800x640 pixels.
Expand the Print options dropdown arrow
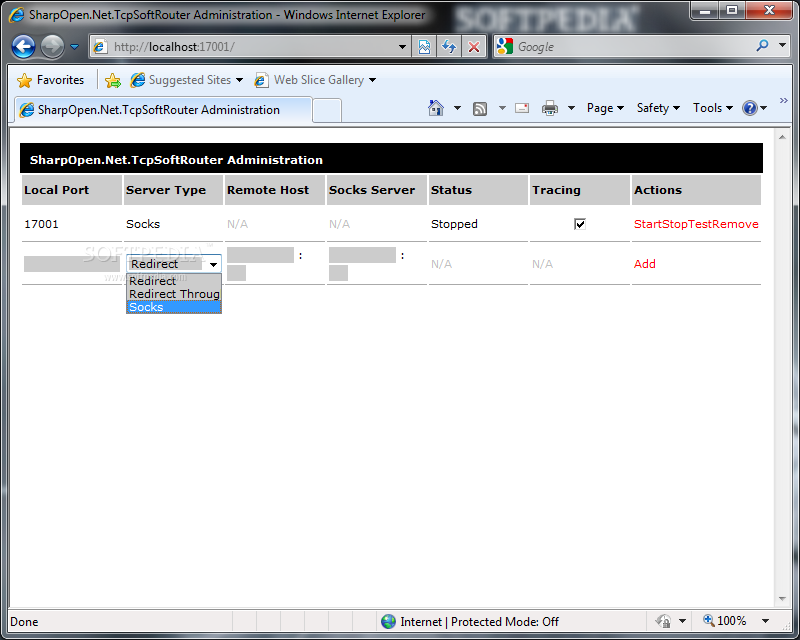point(571,108)
